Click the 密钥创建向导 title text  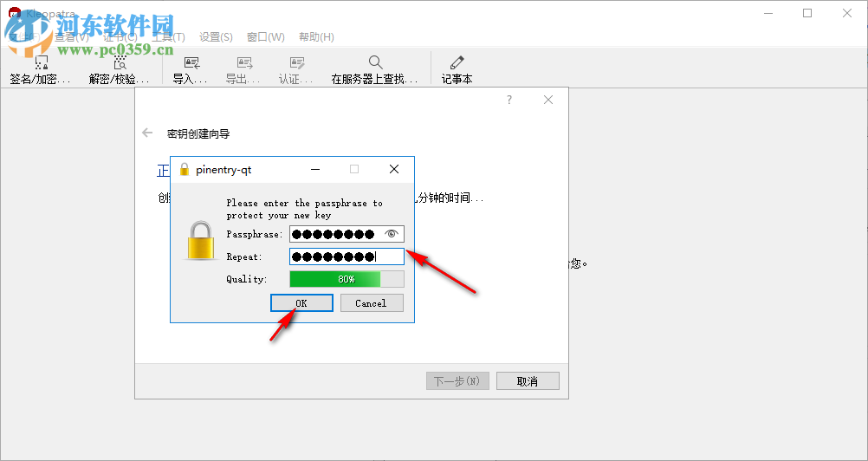198,133
